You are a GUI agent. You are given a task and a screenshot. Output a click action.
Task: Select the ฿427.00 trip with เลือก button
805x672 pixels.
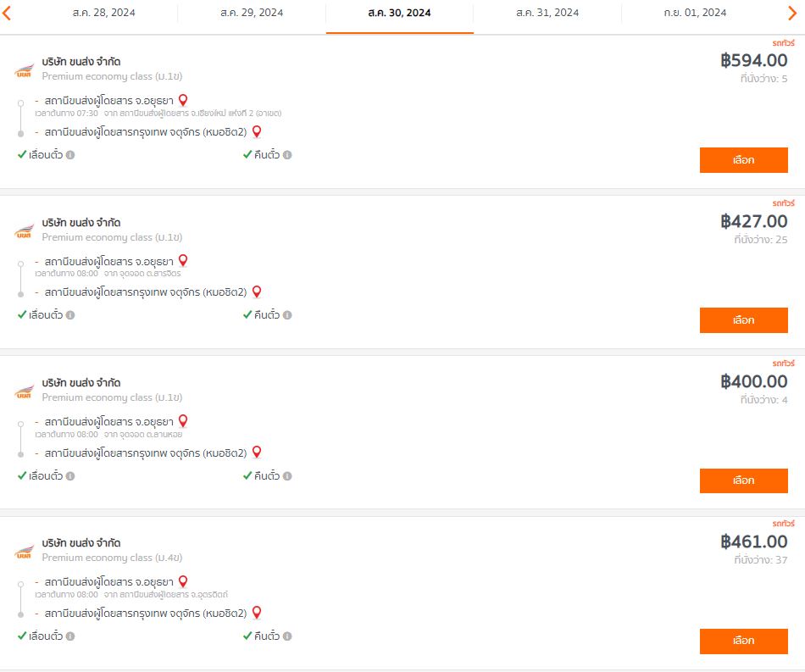pos(743,320)
